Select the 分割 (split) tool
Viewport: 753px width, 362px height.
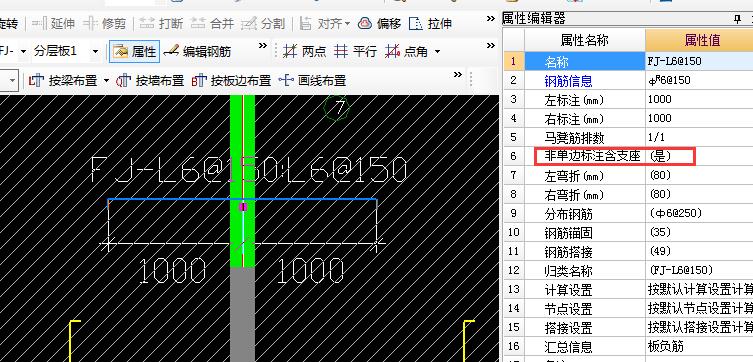click(x=263, y=23)
